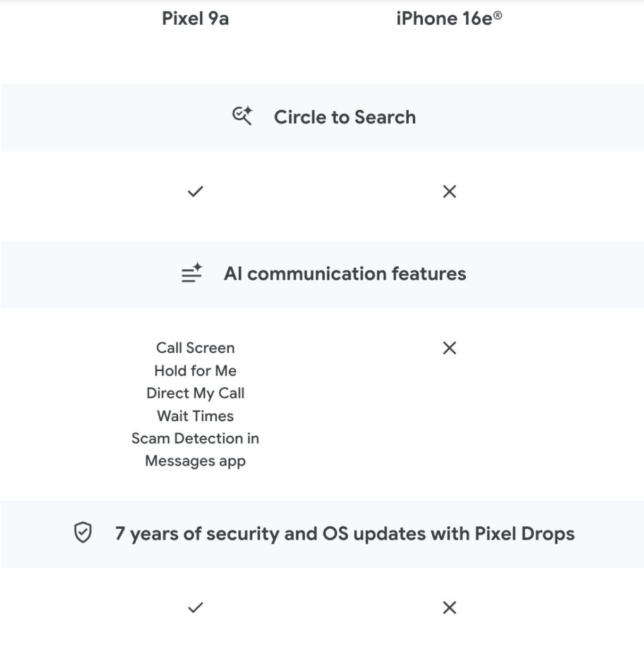
Task: Select the Pixel 9a column header
Action: point(195,18)
